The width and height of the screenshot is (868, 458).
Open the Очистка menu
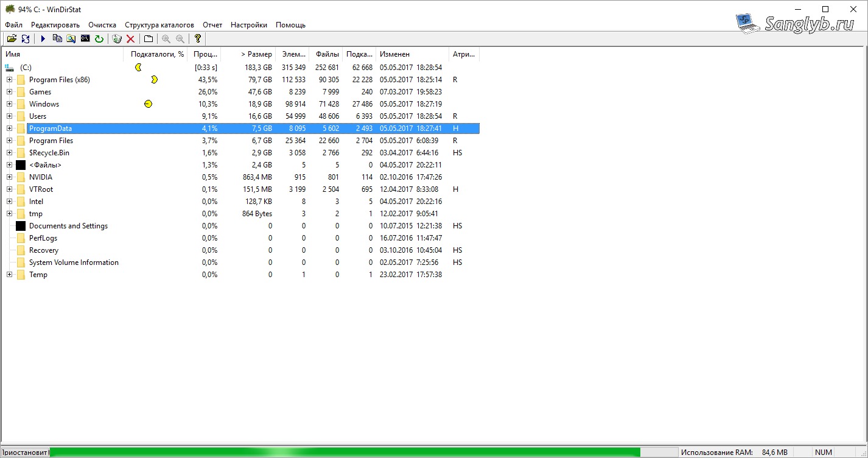pos(102,25)
